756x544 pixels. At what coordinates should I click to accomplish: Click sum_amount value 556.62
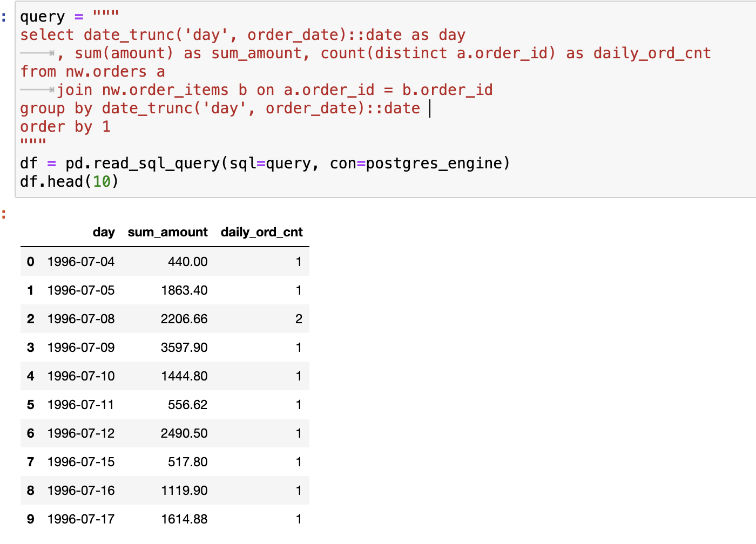187,405
